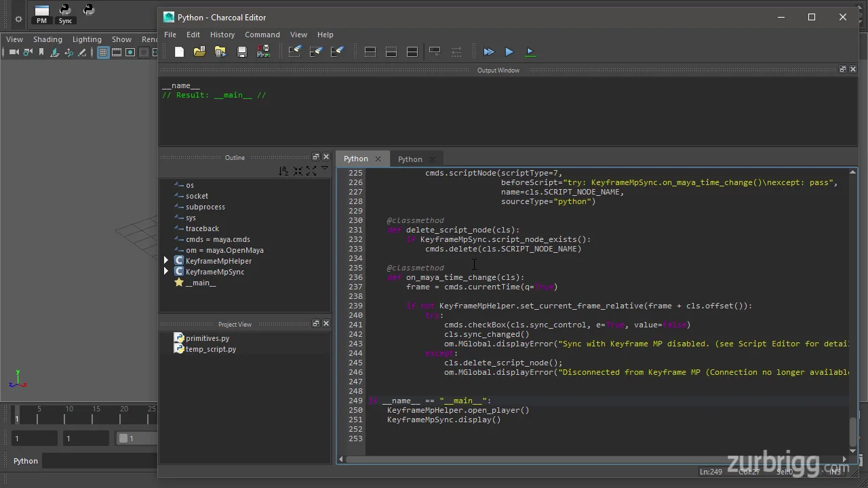Switch to the second Python tab
The width and height of the screenshot is (868, 488).
click(410, 159)
